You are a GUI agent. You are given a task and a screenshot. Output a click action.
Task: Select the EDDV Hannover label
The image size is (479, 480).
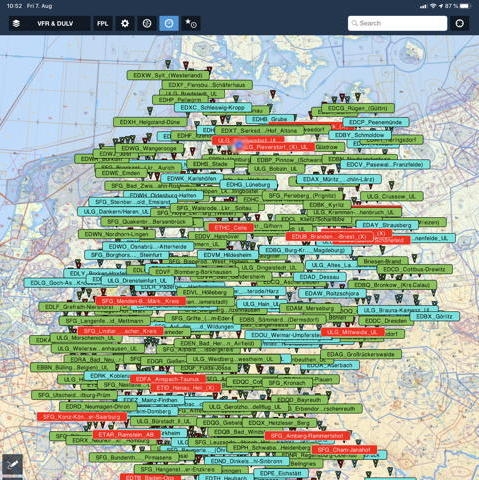pyautogui.click(x=217, y=236)
